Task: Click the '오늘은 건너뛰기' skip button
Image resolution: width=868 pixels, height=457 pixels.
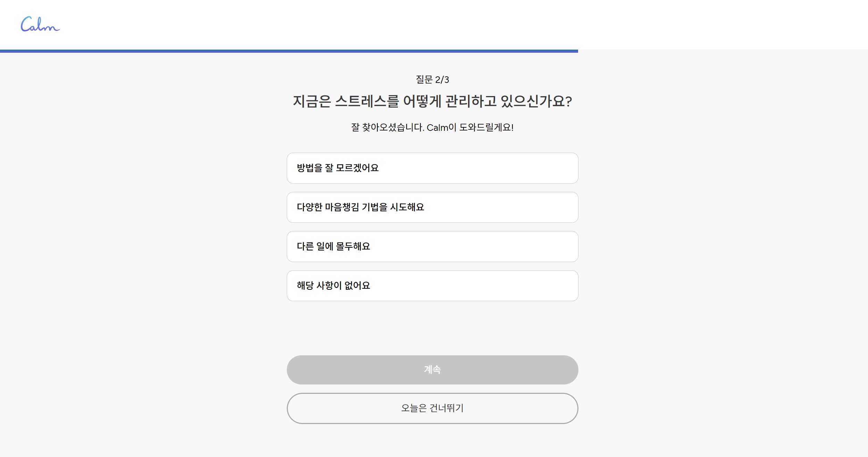Action: [432, 408]
